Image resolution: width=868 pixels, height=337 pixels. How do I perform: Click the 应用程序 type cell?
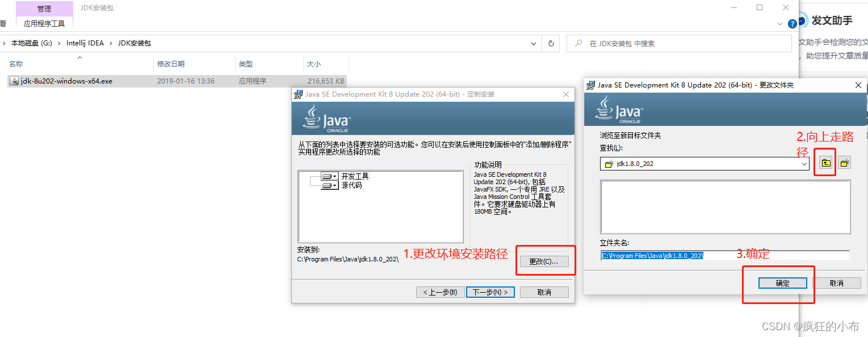[253, 81]
